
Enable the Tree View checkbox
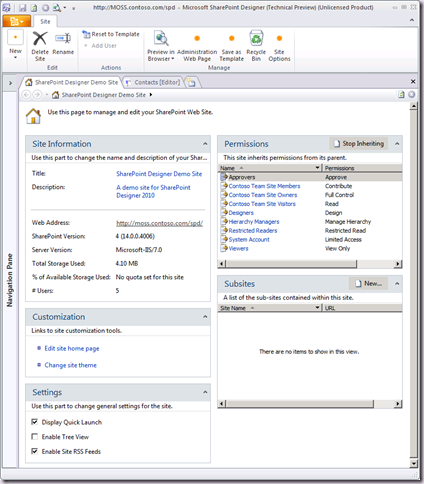coord(34,437)
